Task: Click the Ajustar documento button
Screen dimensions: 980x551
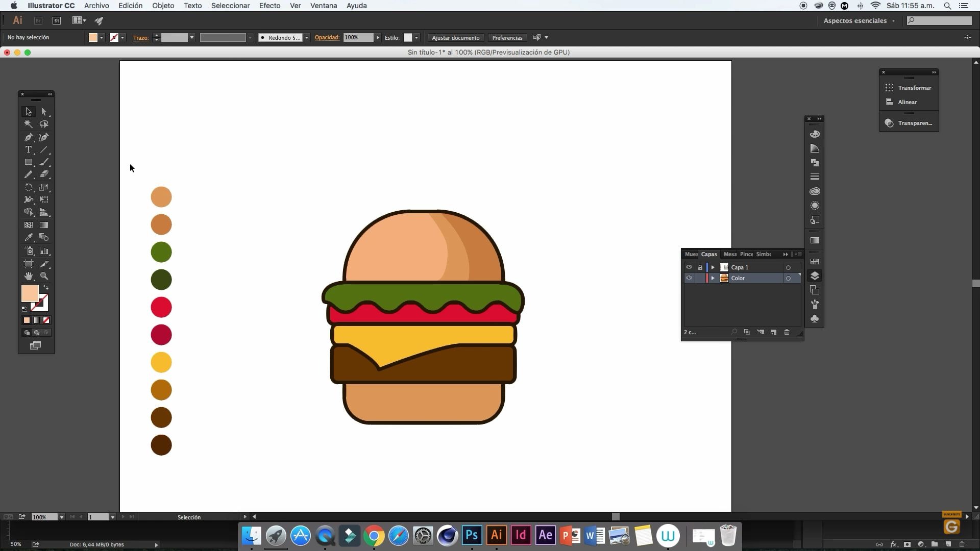Action: click(x=455, y=37)
